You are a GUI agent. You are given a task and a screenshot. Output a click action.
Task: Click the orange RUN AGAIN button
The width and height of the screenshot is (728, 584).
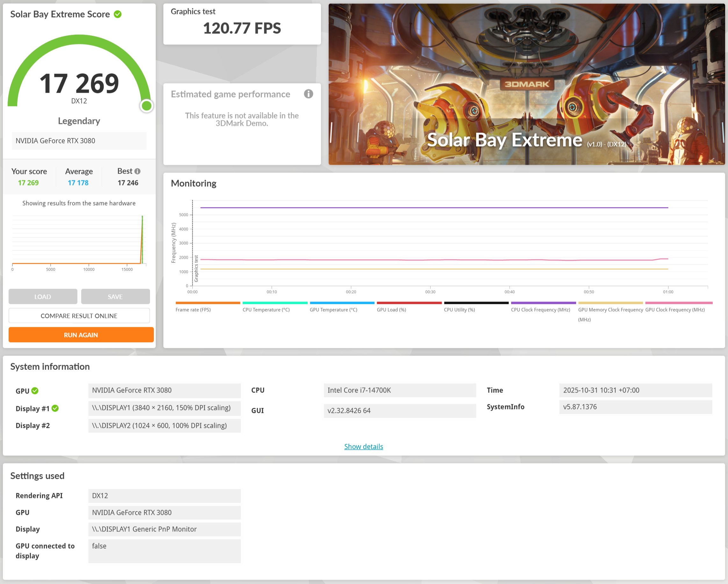tap(81, 335)
